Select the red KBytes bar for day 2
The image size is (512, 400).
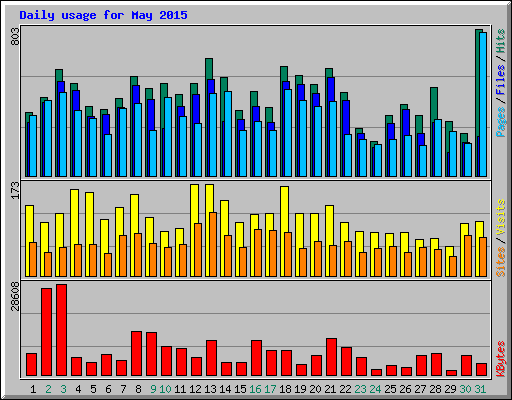click(x=46, y=332)
